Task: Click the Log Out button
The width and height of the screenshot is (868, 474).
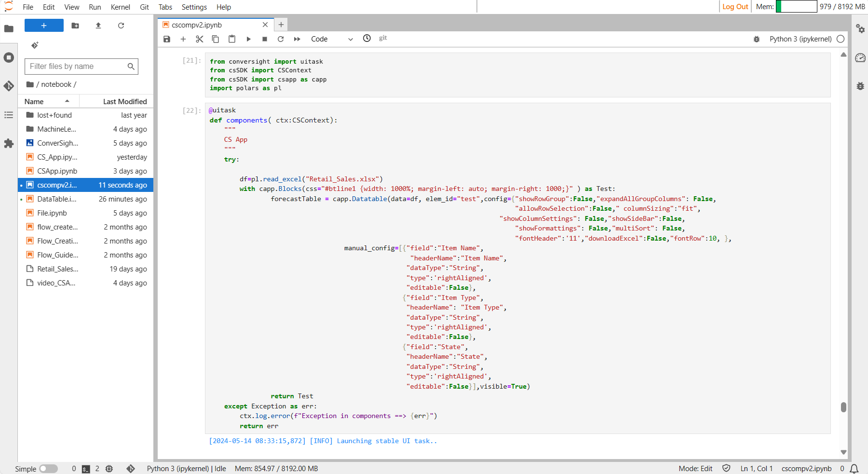Action: pyautogui.click(x=735, y=7)
